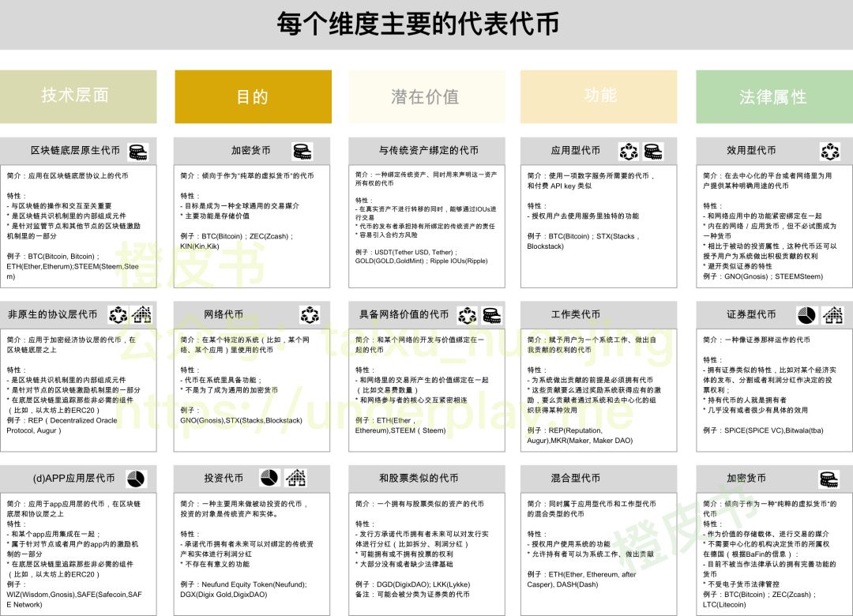The image size is (853, 616).
Task: Click the 具备网络价值的代币 card heading
Action: [x=404, y=314]
